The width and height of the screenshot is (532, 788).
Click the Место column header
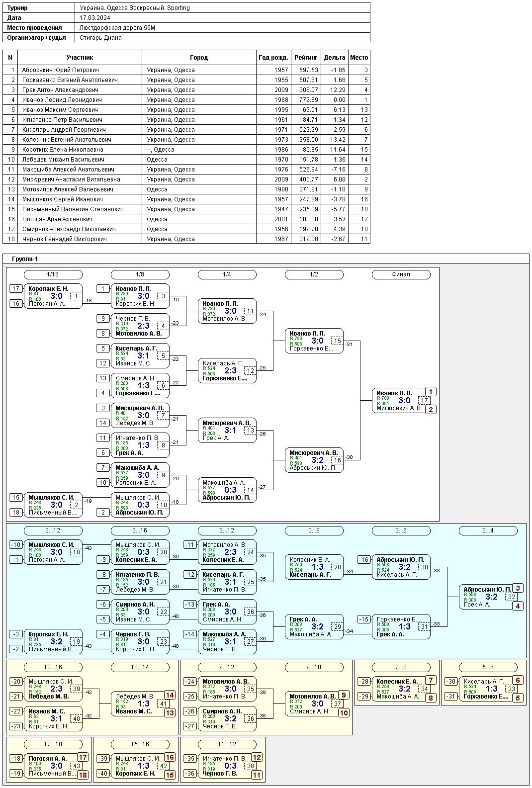click(359, 58)
